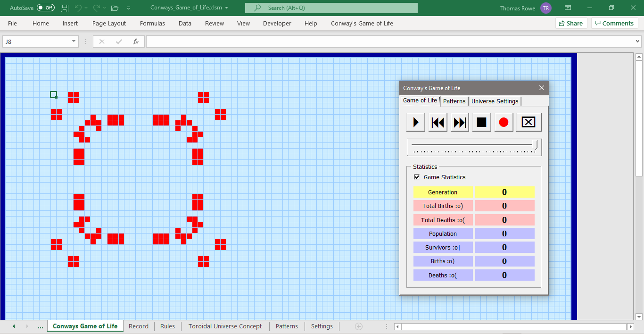Image resolution: width=644 pixels, height=334 pixels.
Task: Click the Total Births :o) label
Action: 443,206
